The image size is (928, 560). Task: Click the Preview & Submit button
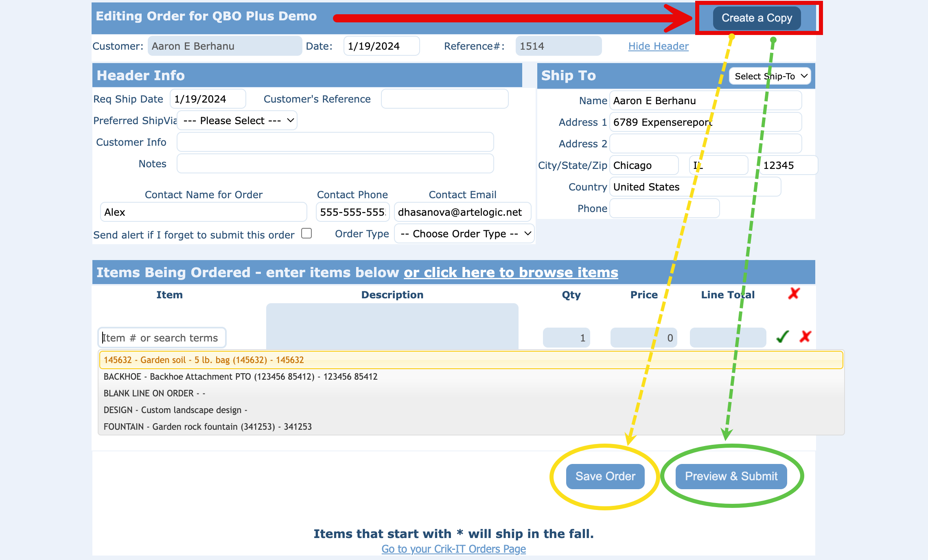click(x=731, y=477)
